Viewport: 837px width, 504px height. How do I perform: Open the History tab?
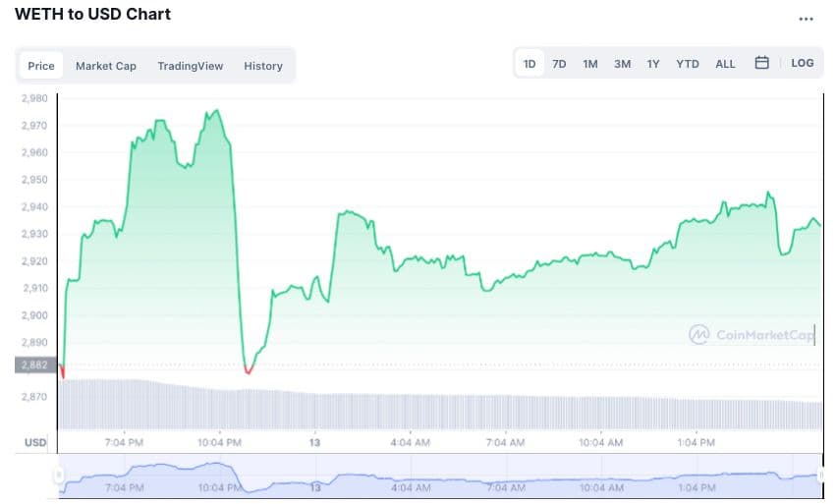[263, 66]
